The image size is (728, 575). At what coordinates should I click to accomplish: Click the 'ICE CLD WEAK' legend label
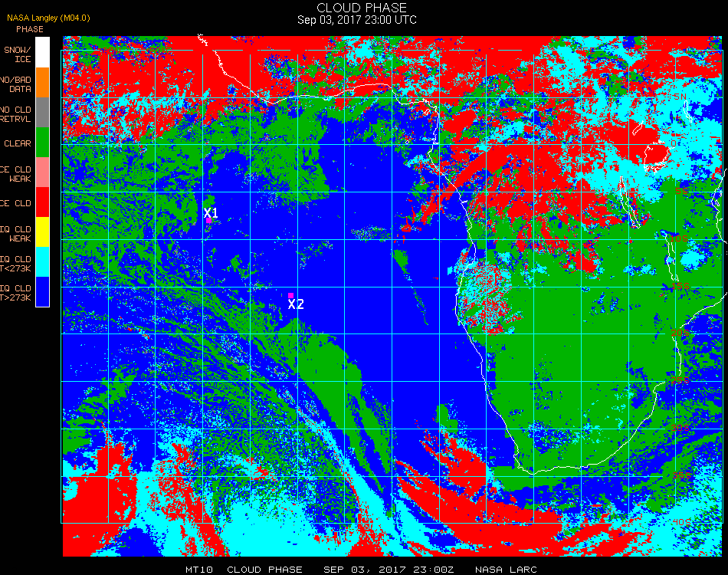(x=16, y=174)
